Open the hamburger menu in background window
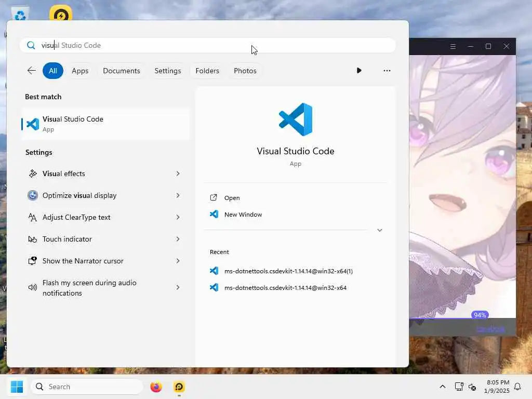 pyautogui.click(x=453, y=46)
